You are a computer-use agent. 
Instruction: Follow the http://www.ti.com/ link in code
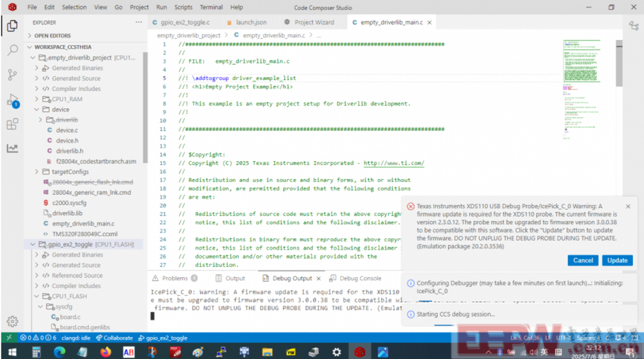pyautogui.click(x=394, y=163)
